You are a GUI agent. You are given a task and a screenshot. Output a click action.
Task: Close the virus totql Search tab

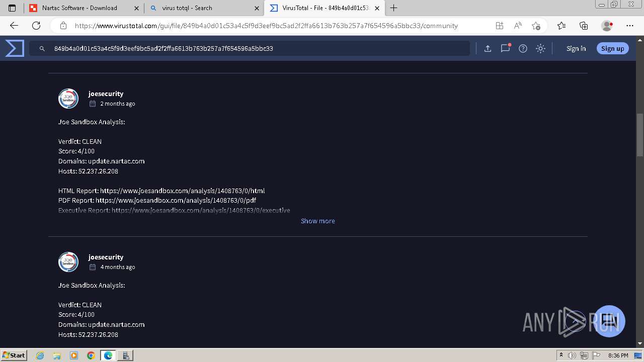click(x=257, y=8)
